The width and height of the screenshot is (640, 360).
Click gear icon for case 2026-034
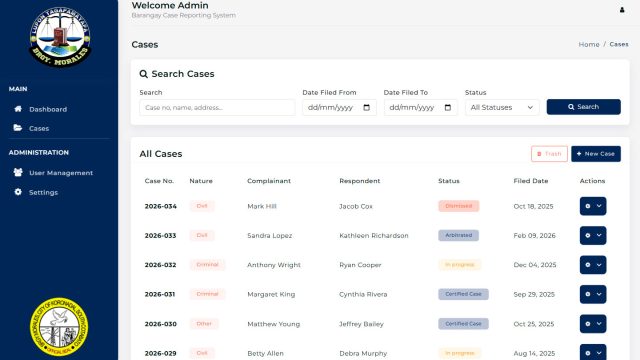[588, 206]
